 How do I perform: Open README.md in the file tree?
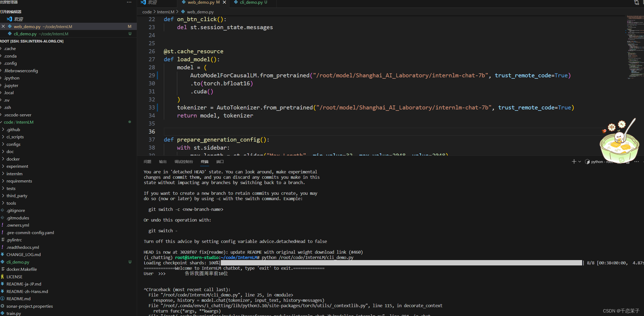coord(18,299)
